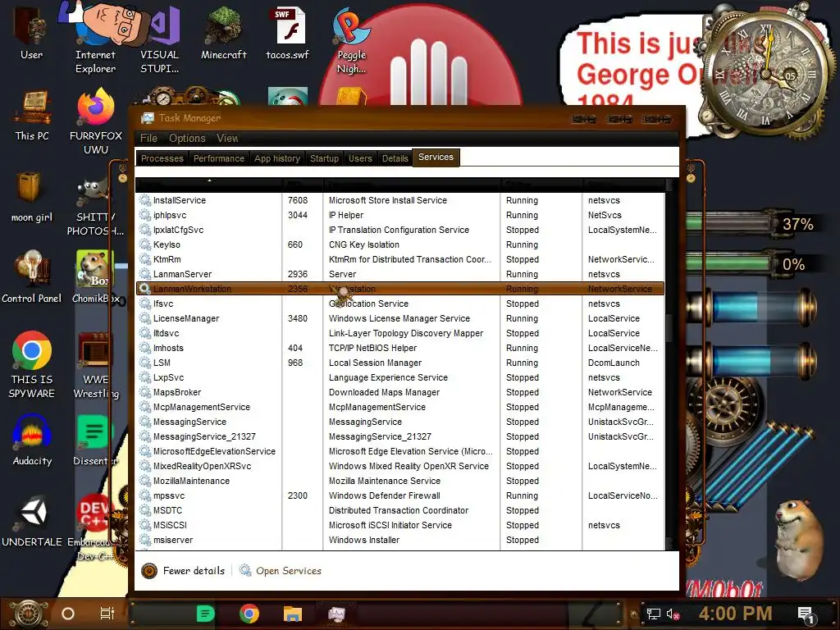Select the LanmanServer service row
Image resolution: width=840 pixels, height=630 pixels.
pyautogui.click(x=400, y=274)
